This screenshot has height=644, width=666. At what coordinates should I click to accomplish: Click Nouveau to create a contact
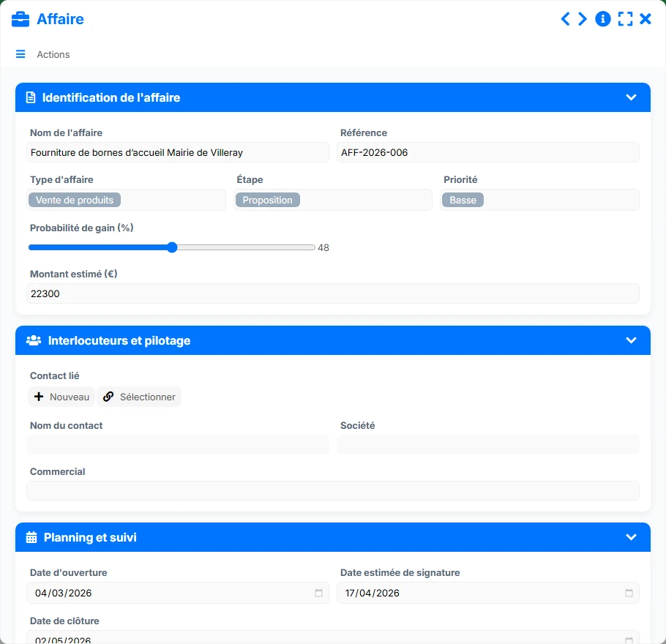click(x=61, y=397)
